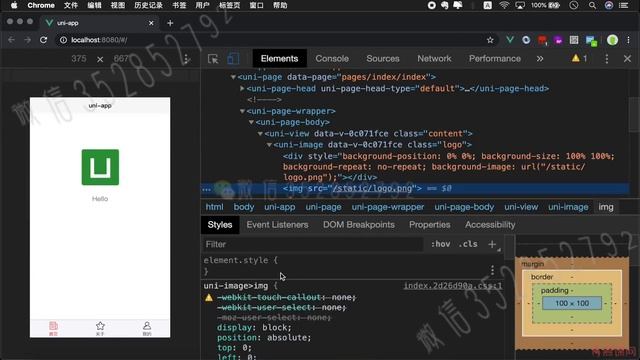Reload the page

(44, 40)
